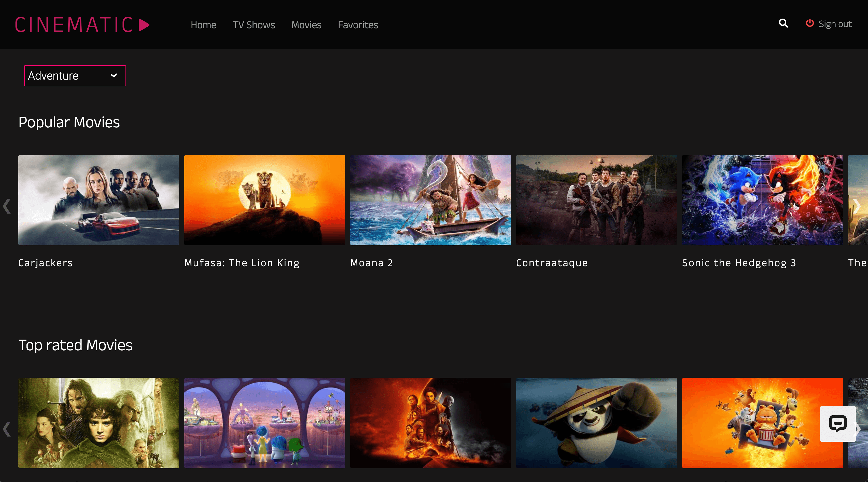This screenshot has height=482, width=868.
Task: Open the Kung Fu Panda top rated poster
Action: click(596, 423)
